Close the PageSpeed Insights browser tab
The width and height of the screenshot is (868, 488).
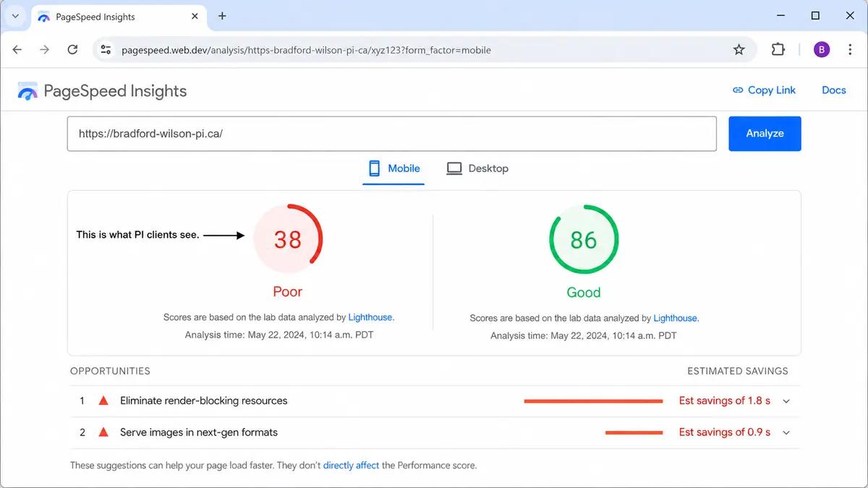tap(194, 17)
